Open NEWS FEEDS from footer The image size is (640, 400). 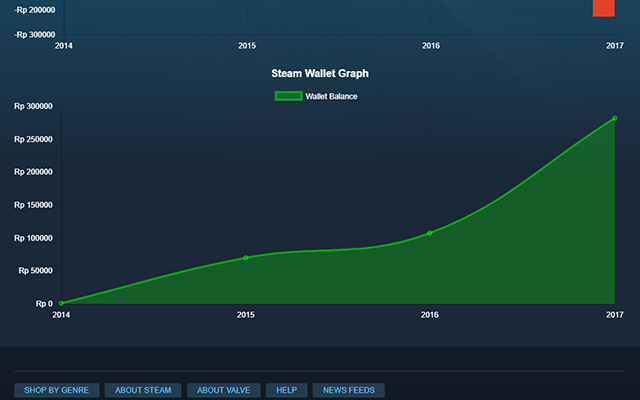coord(349,390)
